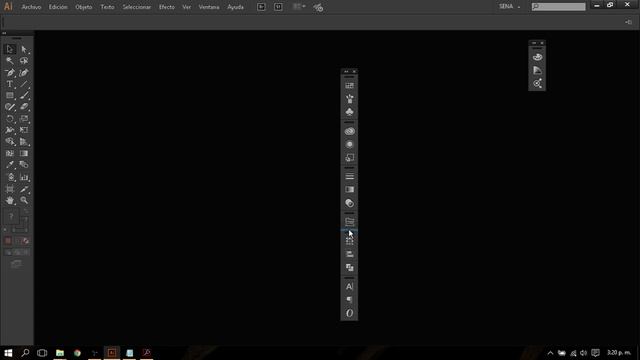This screenshot has width=640, height=360.
Task: Go to Bridge using the Br icon
Action: pos(261,7)
